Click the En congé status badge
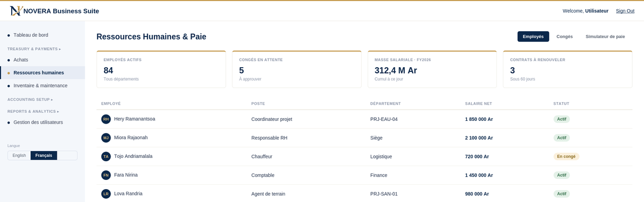Image resolution: width=644 pixels, height=202 pixels. click(566, 156)
